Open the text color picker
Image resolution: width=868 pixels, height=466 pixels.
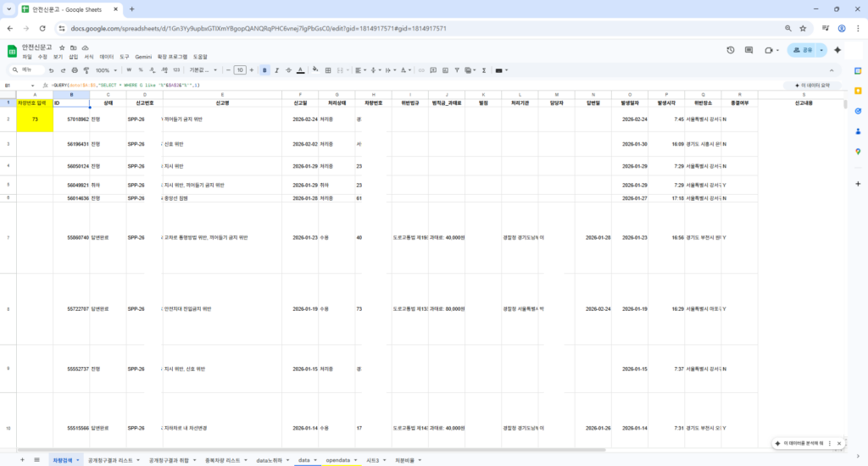tap(301, 69)
